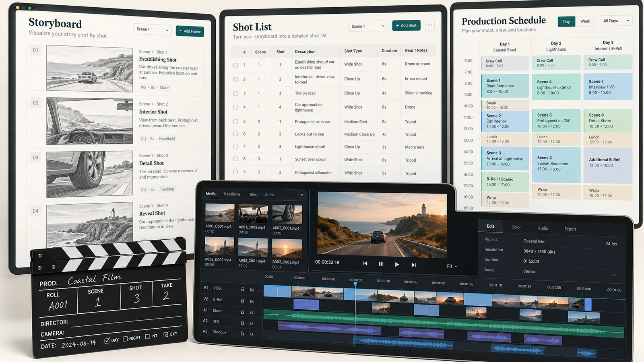The height and width of the screenshot is (362, 644).
Task: Click the snap icon on A1 Music track
Action: coord(252,312)
